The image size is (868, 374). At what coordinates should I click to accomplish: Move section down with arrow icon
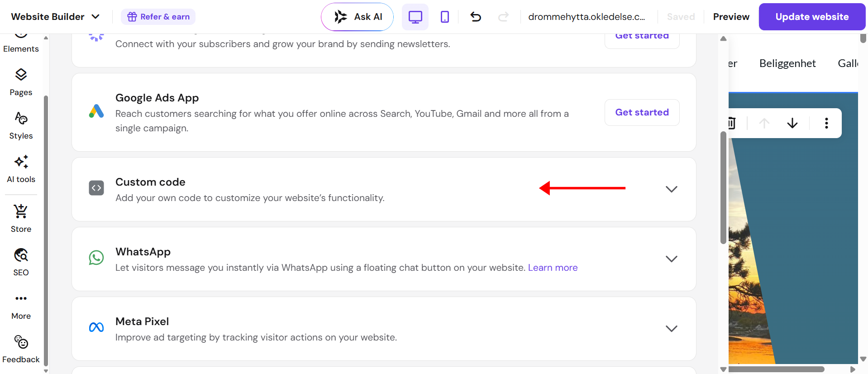[792, 123]
